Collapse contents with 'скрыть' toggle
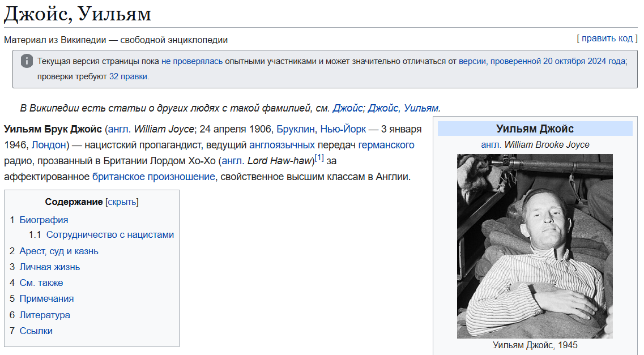Viewport: 644px width, 355px height. [122, 202]
